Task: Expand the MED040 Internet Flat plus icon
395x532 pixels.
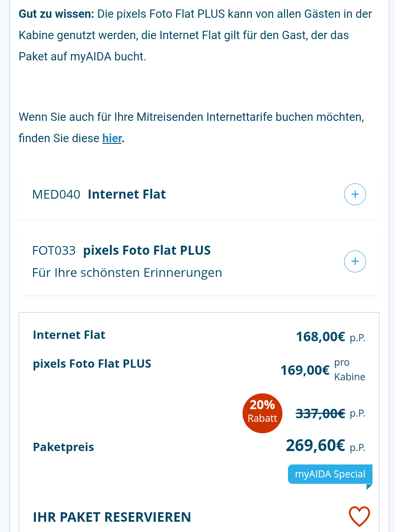Action: [x=355, y=194]
